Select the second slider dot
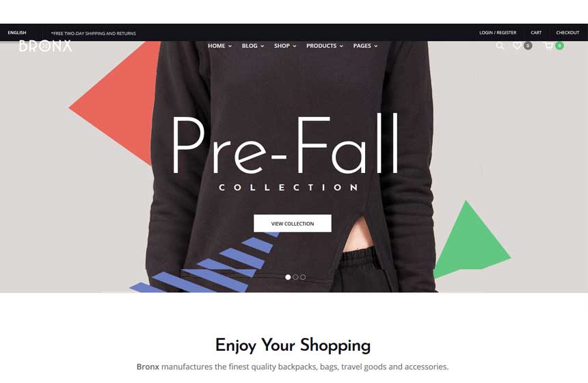588x383 pixels. 295,277
